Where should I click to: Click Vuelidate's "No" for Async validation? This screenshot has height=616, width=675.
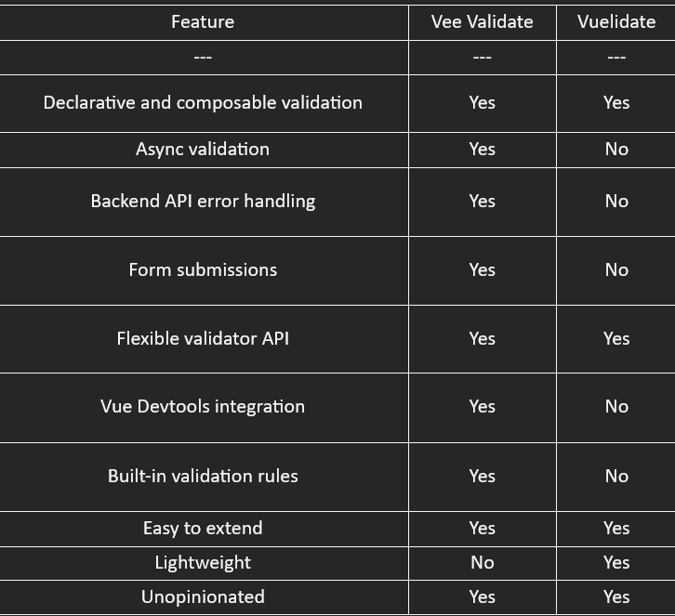pyautogui.click(x=615, y=149)
